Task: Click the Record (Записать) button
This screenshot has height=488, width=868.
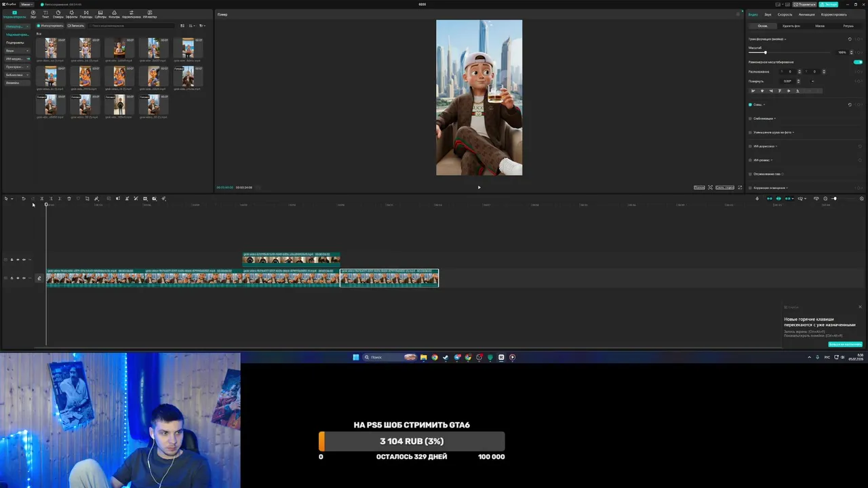Action: [x=76, y=26]
